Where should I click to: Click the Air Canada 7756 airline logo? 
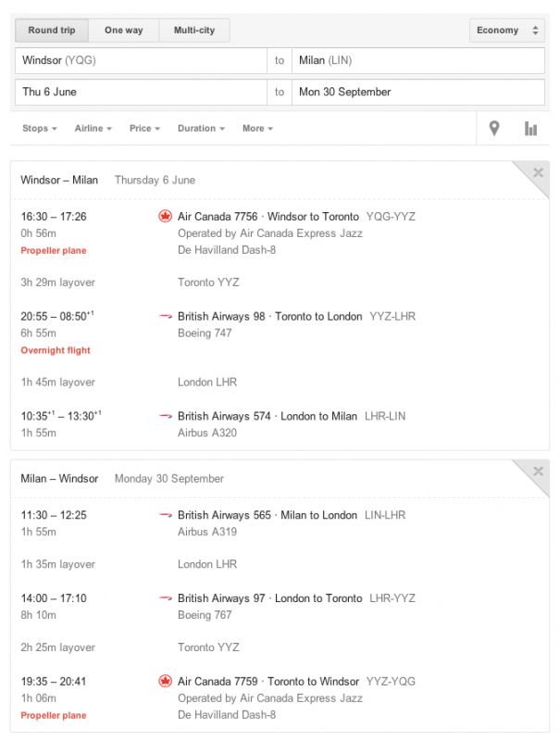[x=166, y=216]
